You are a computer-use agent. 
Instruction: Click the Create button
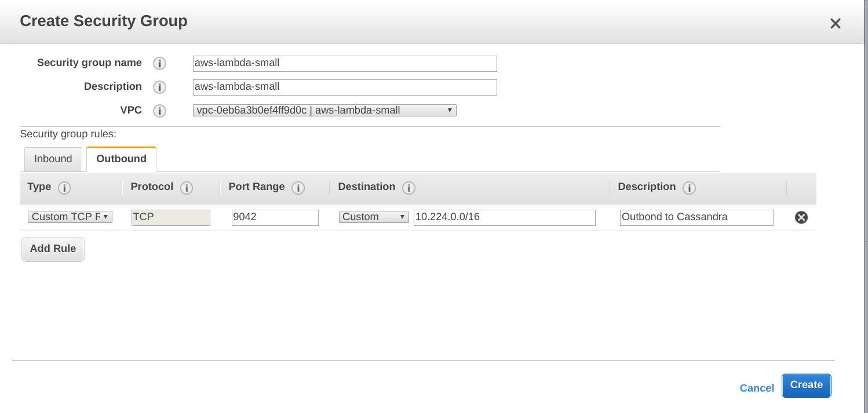pyautogui.click(x=806, y=385)
